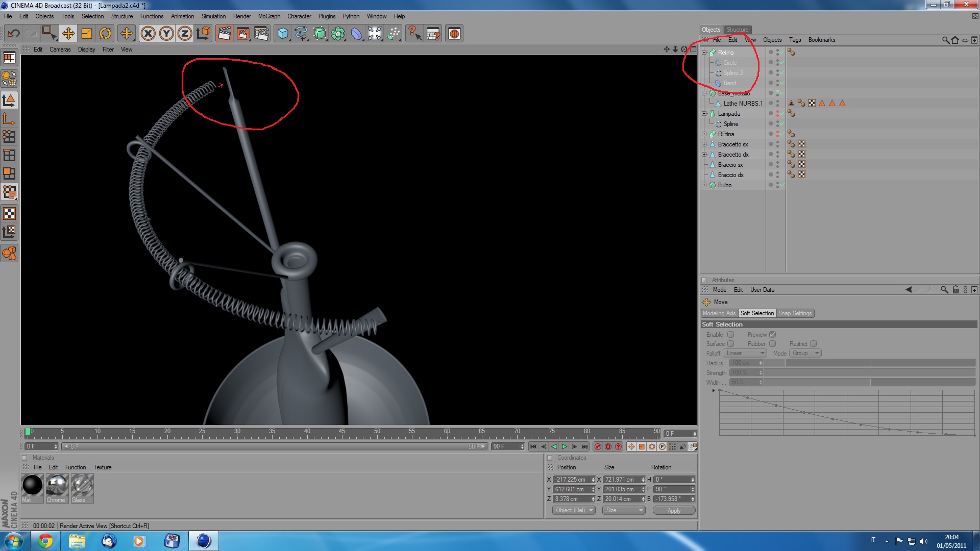
Task: Switch to the Structure tab
Action: pos(737,30)
